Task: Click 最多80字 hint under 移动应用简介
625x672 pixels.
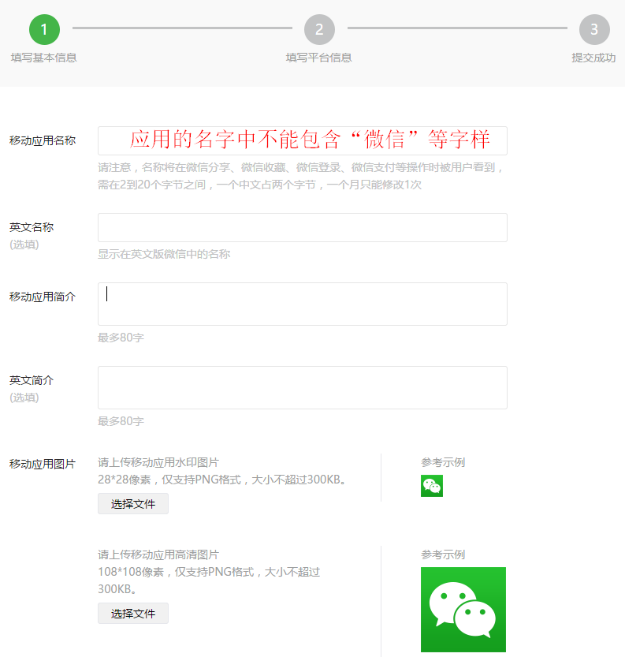Action: pyautogui.click(x=121, y=338)
